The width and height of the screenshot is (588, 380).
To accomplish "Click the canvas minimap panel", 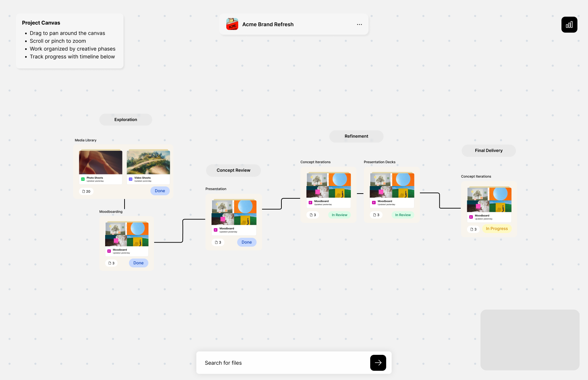I will [530, 340].
